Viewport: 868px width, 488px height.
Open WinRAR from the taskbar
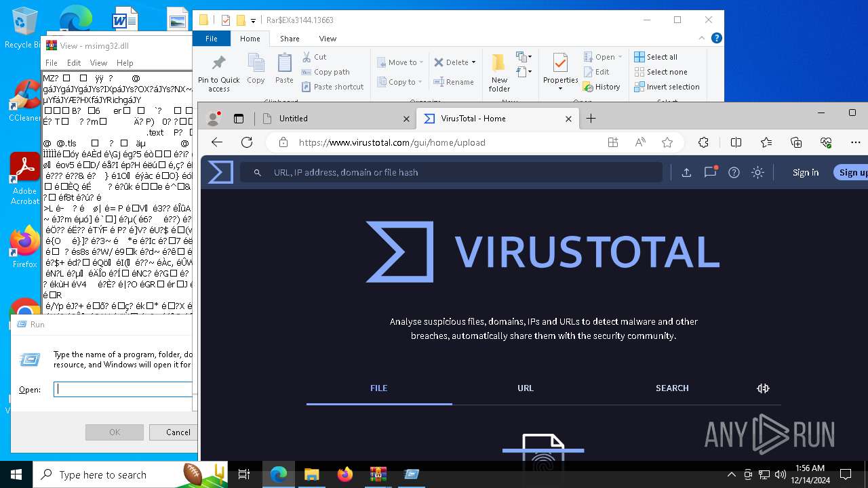pos(378,474)
